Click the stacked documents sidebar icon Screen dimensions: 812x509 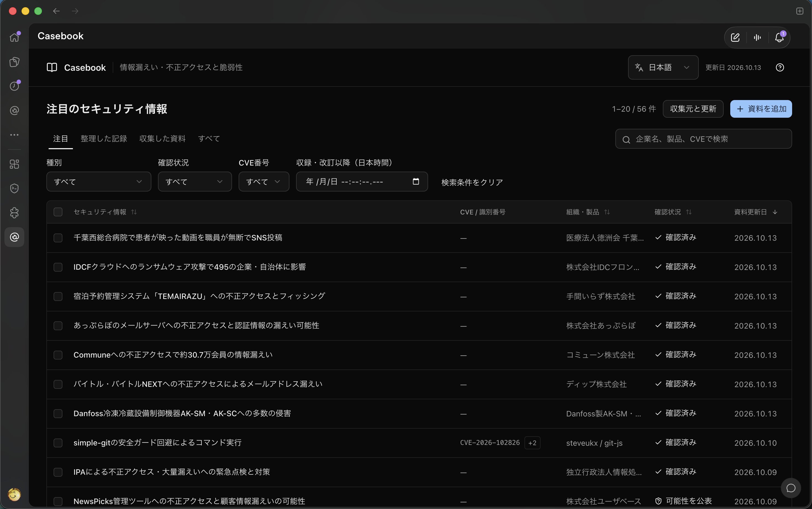coord(14,62)
